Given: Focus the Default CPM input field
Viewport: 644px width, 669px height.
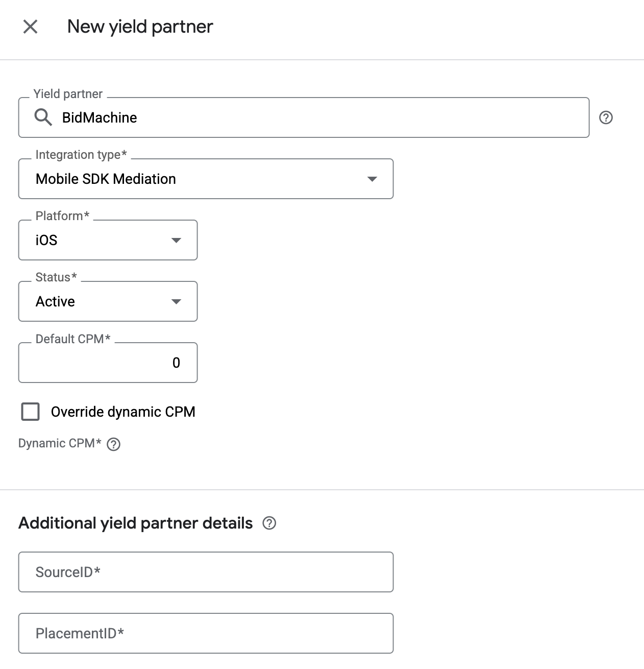Looking at the screenshot, I should pyautogui.click(x=108, y=363).
